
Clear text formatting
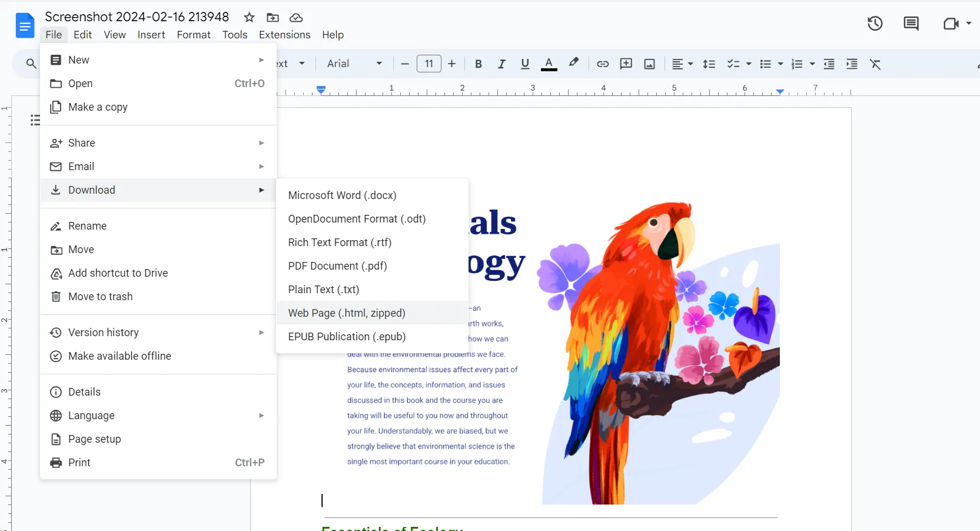875,64
